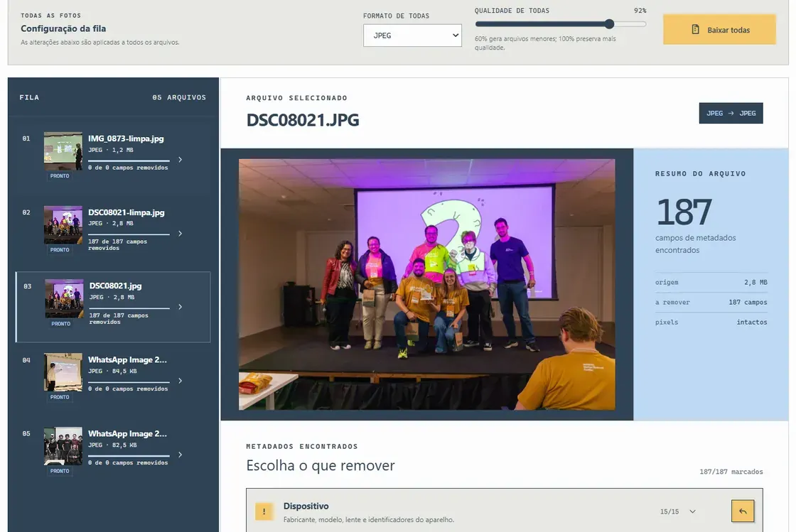Open fifth queue item group photo thumbnail
The height and width of the screenshot is (532, 796).
click(63, 446)
